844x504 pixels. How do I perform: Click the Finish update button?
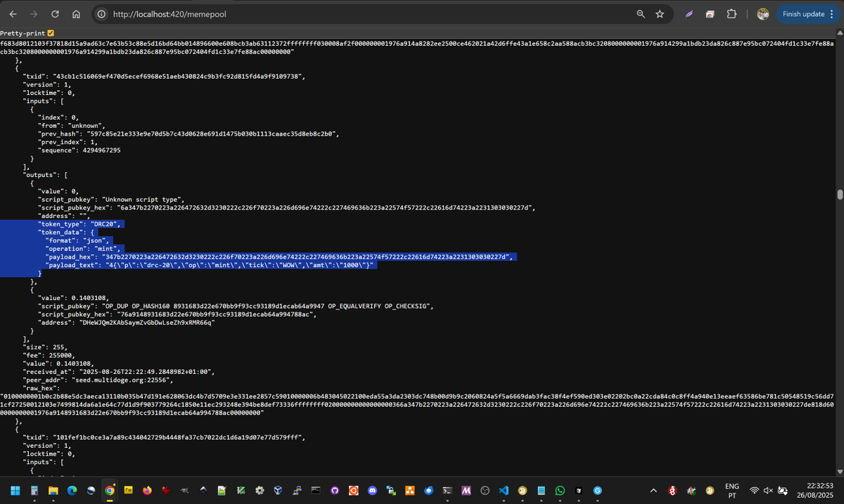803,14
